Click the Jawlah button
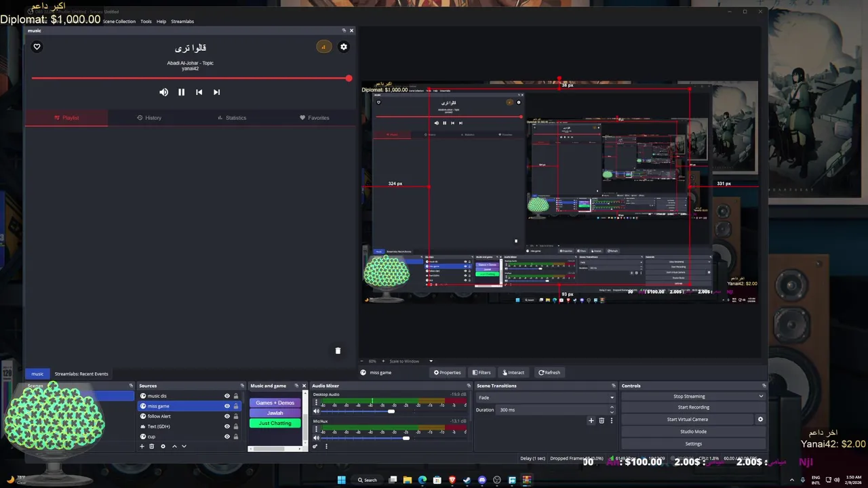868x488 pixels. point(275,413)
